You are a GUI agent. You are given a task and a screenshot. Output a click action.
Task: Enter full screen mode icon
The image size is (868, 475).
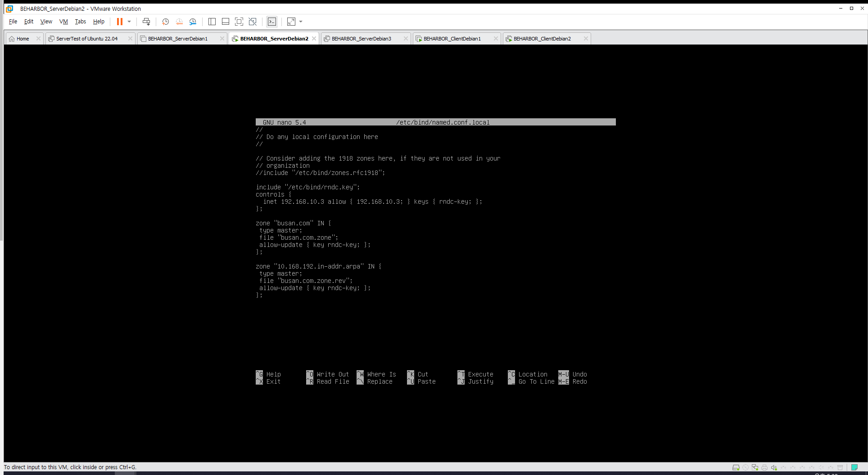tap(239, 22)
